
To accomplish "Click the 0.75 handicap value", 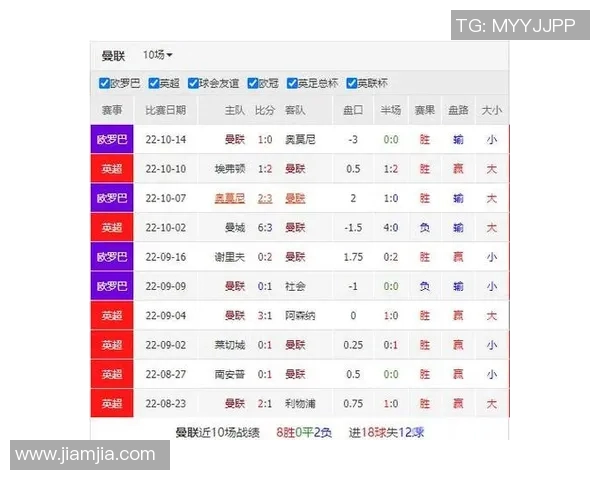I will tap(353, 403).
